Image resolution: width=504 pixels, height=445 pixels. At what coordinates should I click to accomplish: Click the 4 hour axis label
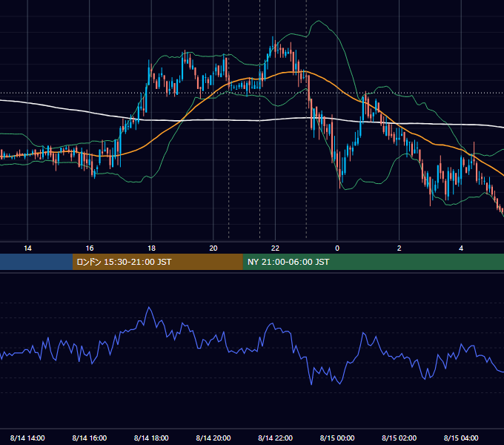coord(461,248)
